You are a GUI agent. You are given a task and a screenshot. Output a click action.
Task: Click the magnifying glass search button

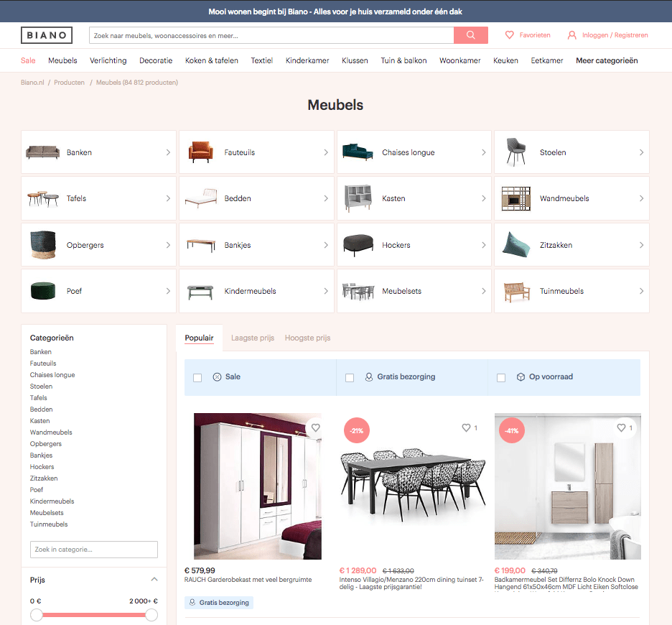[x=470, y=35]
